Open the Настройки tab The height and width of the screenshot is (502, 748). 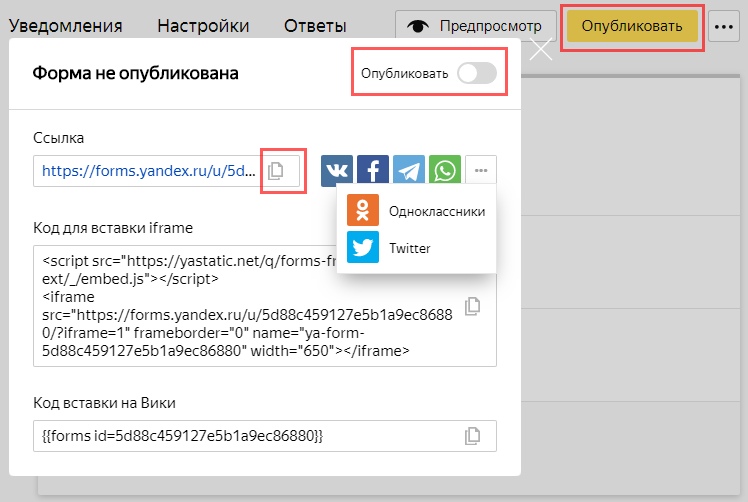click(x=204, y=26)
